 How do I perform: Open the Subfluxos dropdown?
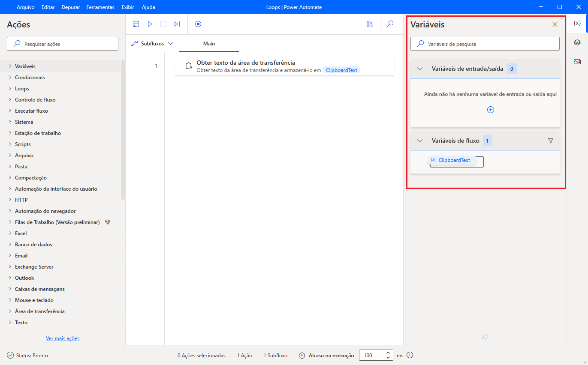click(152, 44)
